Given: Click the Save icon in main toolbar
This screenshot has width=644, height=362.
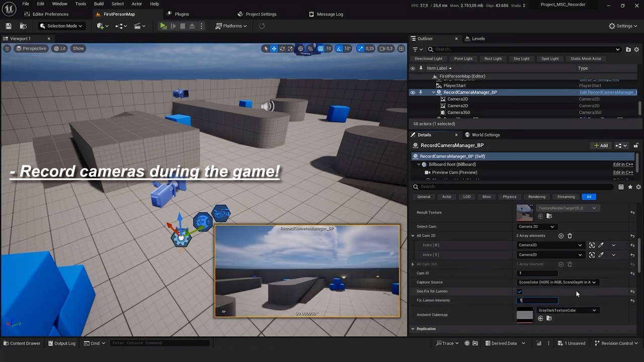Looking at the screenshot, I should pos(8,26).
